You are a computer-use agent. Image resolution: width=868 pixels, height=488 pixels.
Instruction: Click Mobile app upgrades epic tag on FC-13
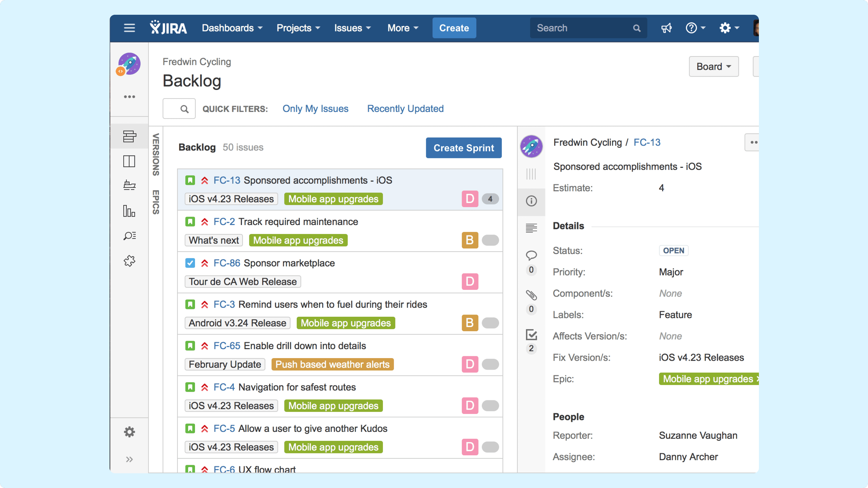tap(333, 199)
